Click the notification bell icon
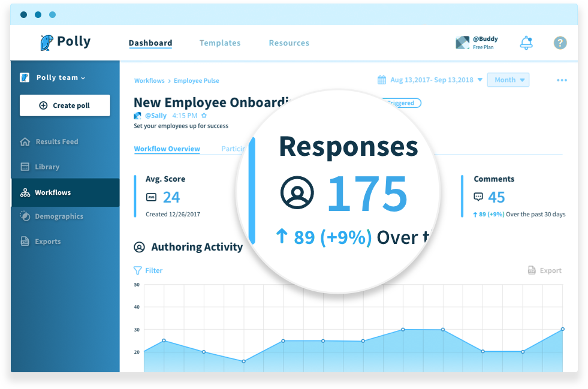 tap(526, 43)
